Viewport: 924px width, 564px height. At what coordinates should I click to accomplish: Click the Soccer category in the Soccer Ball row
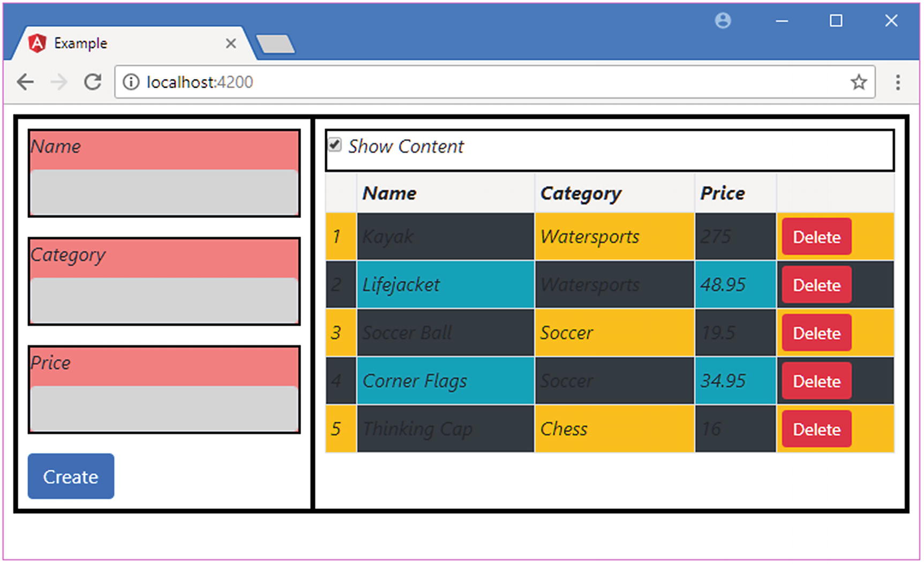(615, 333)
